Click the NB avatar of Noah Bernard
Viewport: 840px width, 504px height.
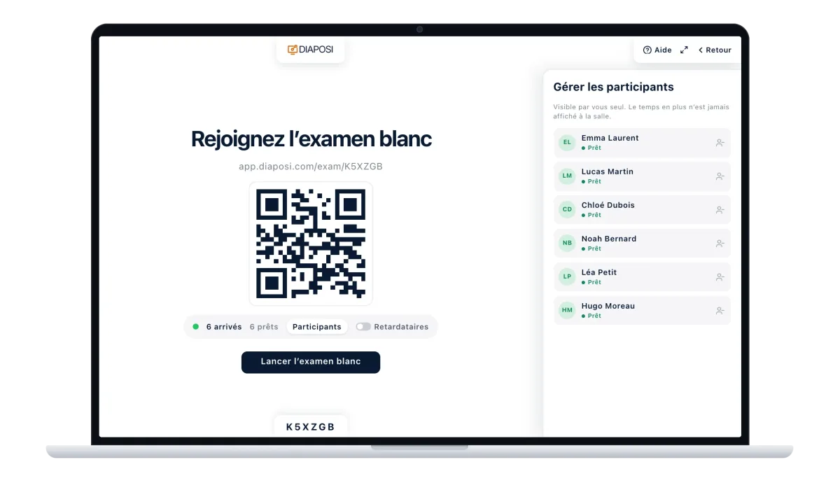coord(567,243)
